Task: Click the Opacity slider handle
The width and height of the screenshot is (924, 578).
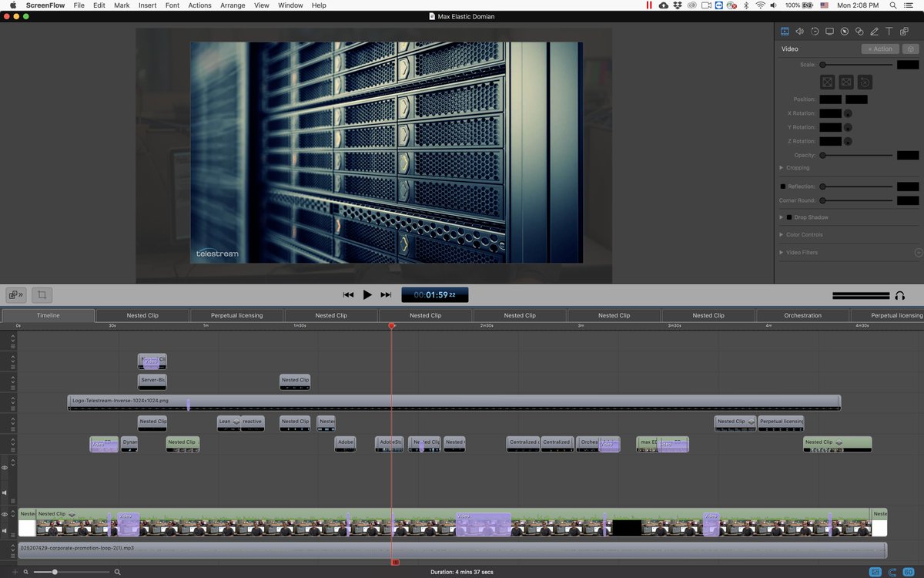Action: pyautogui.click(x=822, y=155)
